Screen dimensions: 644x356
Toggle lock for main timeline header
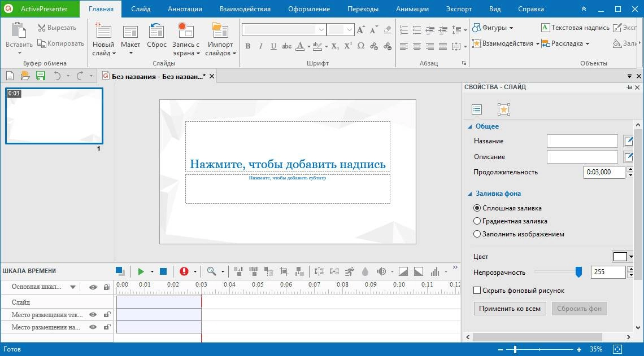coord(107,287)
